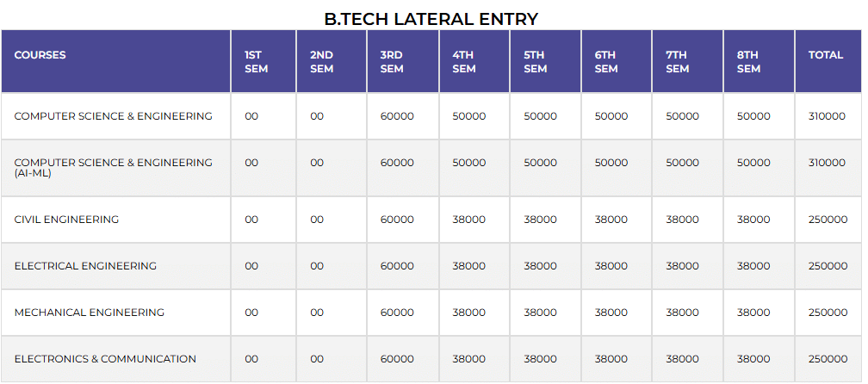
Task: Select the Electrical Engineering course name
Action: pyautogui.click(x=85, y=266)
